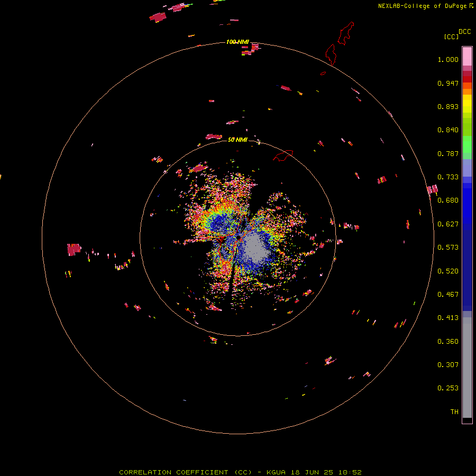Click the 50 NMI range ring label
The width and height of the screenshot is (476, 476).
point(237,140)
